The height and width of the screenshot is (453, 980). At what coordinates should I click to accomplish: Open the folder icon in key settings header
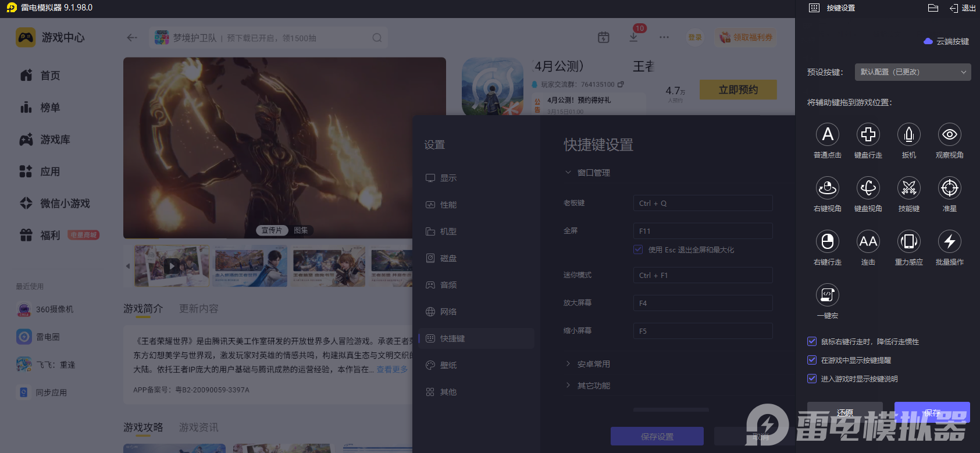point(933,8)
